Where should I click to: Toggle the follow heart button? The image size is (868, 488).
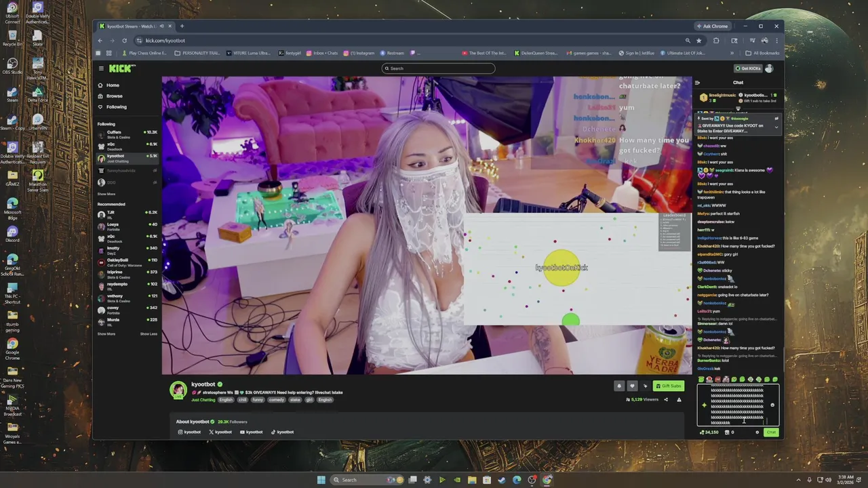632,386
